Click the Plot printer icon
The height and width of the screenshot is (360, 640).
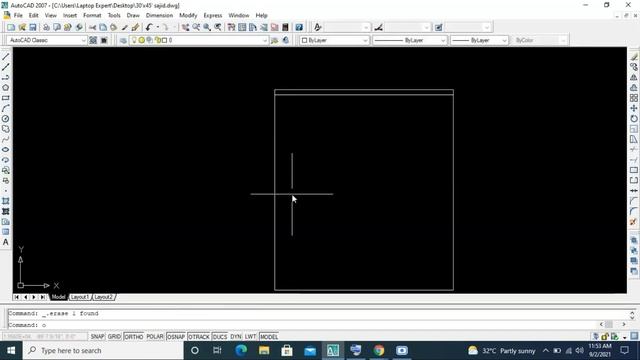[46, 27]
